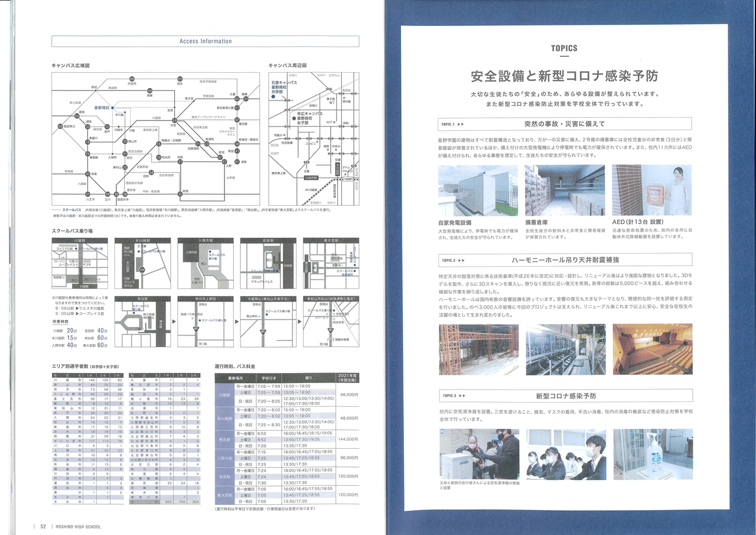This screenshot has height=535, width=756.
Task: Click the TOPICS heading
Action: point(564,48)
